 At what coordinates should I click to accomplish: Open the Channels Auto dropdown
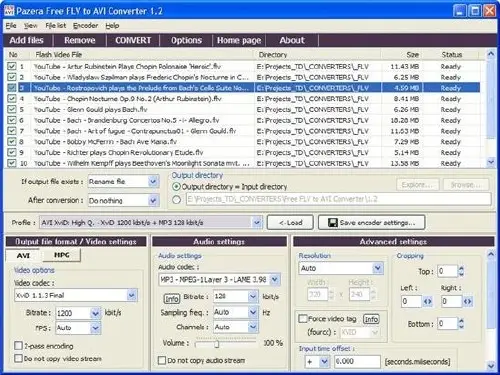pos(253,327)
